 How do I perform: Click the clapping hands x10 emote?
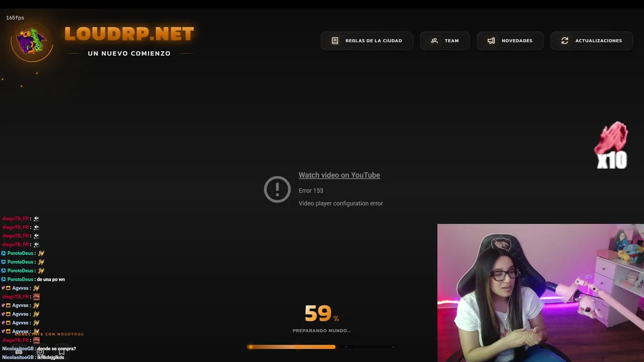pos(612,145)
